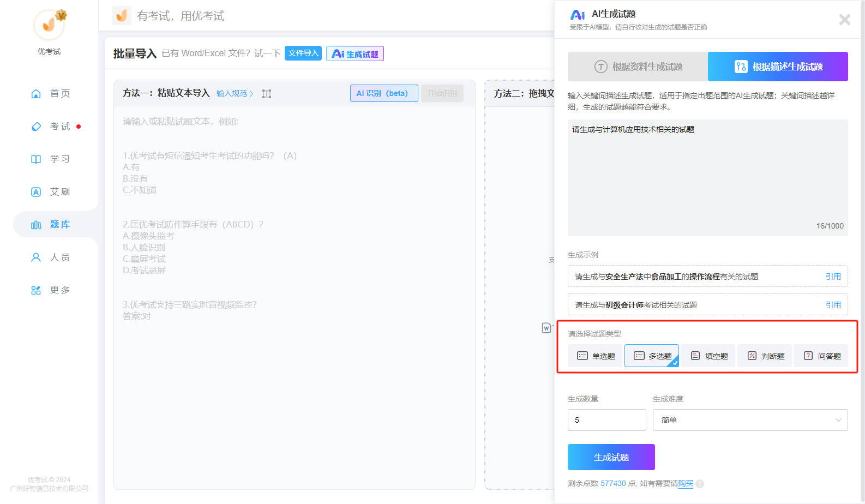Go to 学习 menu item
The width and height of the screenshot is (865, 504).
coord(60,159)
